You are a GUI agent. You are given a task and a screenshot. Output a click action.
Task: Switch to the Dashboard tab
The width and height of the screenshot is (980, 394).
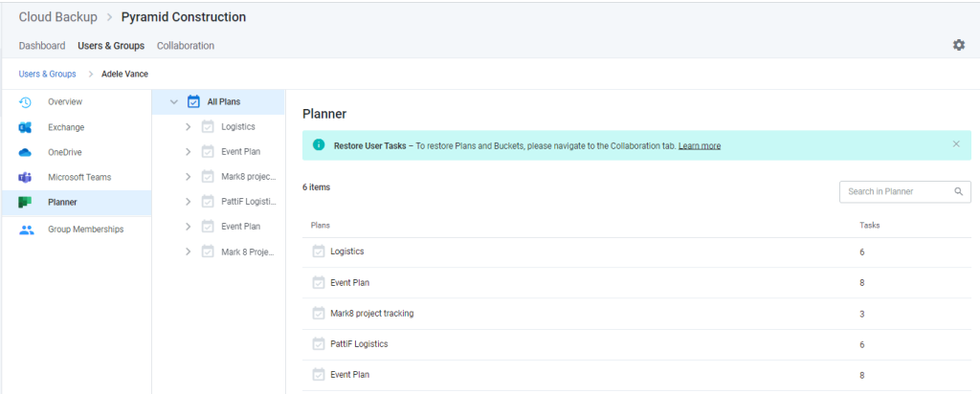[42, 46]
